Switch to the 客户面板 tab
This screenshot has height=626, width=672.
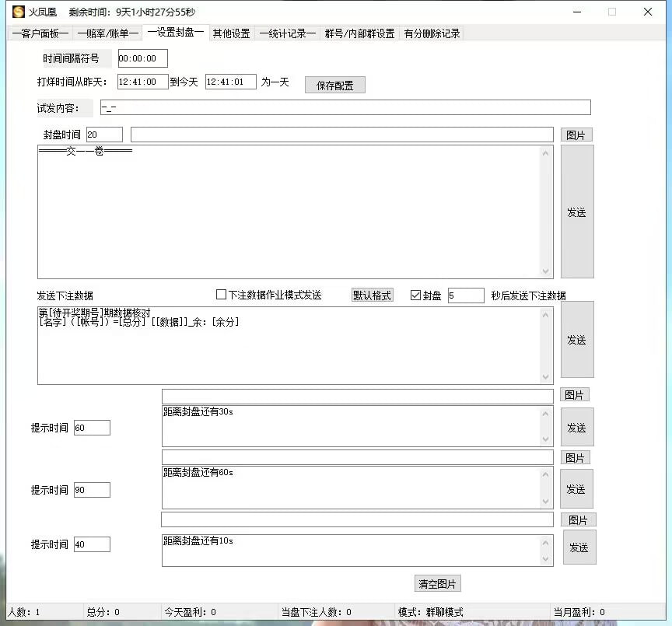[x=40, y=33]
